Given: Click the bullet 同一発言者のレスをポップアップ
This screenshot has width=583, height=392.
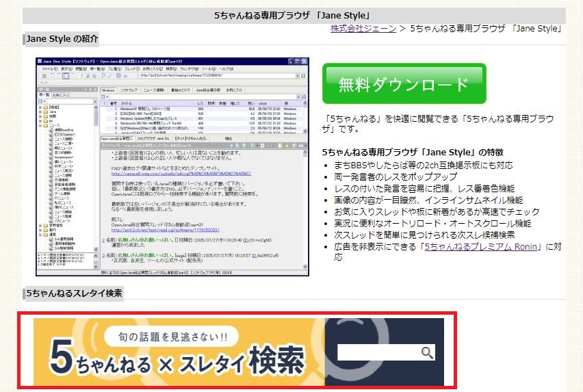Looking at the screenshot, I should pos(396,177).
